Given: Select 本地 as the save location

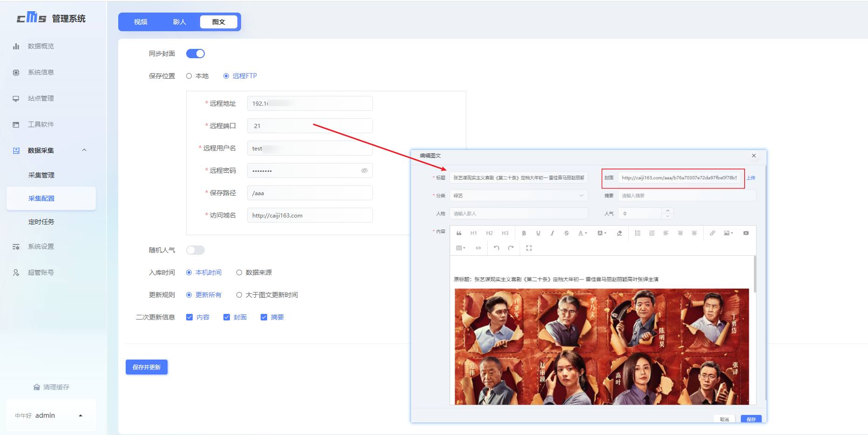Looking at the screenshot, I should click(x=197, y=76).
